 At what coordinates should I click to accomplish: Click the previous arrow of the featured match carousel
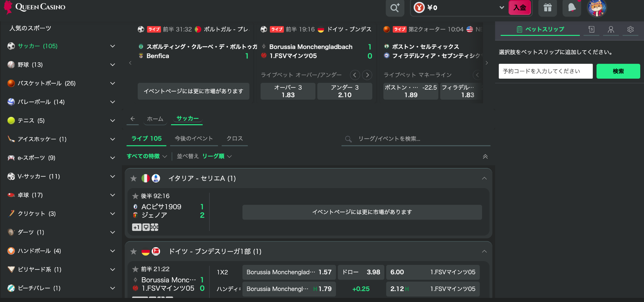130,63
